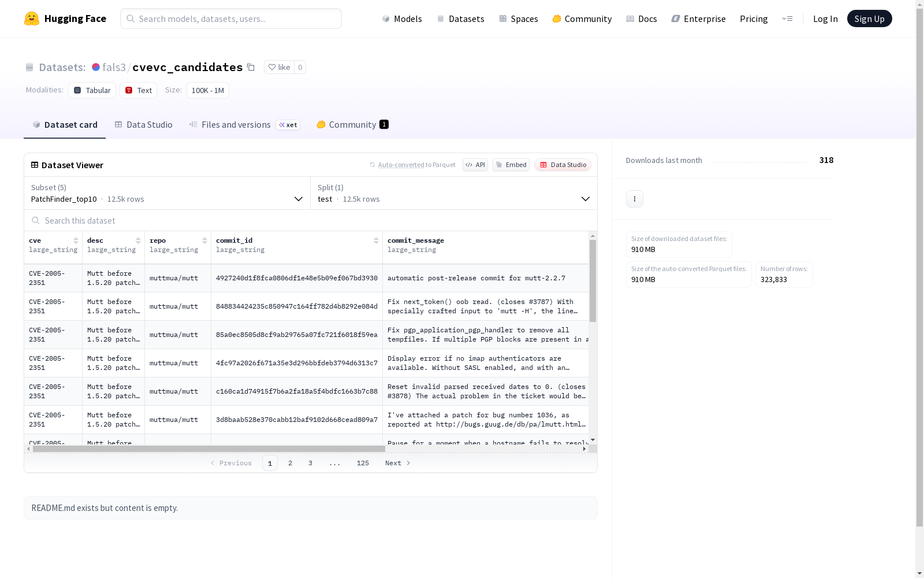Go to the Previous page of rows
The width and height of the screenshot is (924, 578).
231,463
